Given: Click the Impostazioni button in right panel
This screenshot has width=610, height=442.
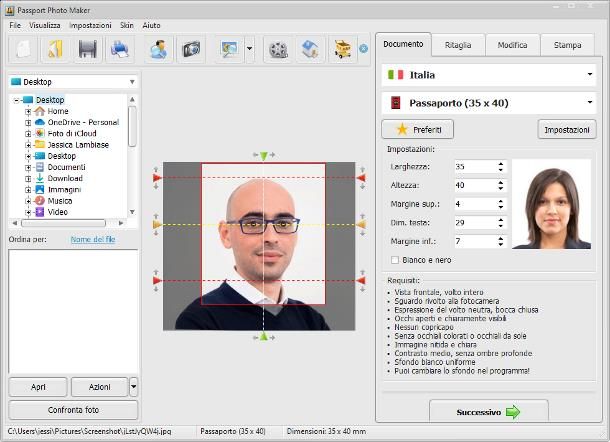Looking at the screenshot, I should pyautogui.click(x=567, y=129).
